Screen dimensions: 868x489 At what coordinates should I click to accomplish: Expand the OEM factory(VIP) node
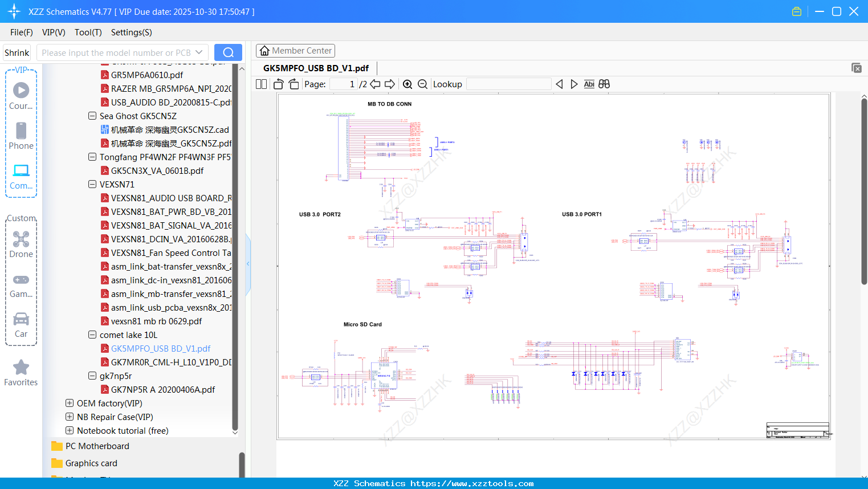[70, 404]
